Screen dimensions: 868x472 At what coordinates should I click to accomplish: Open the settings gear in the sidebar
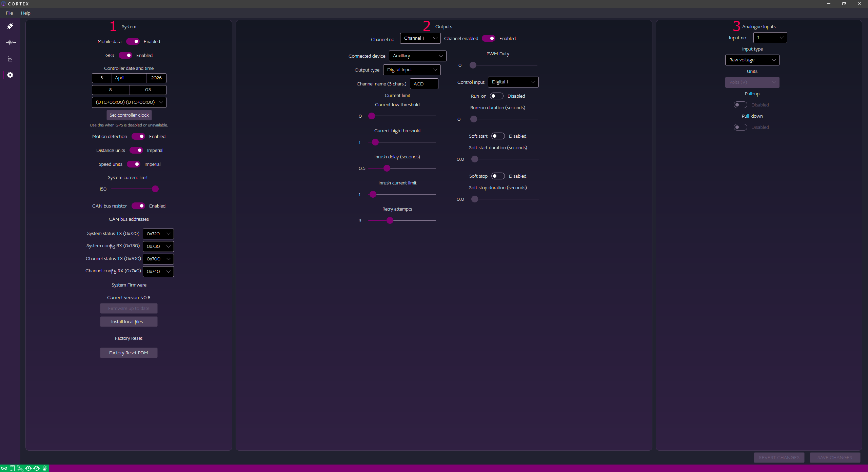pos(11,75)
